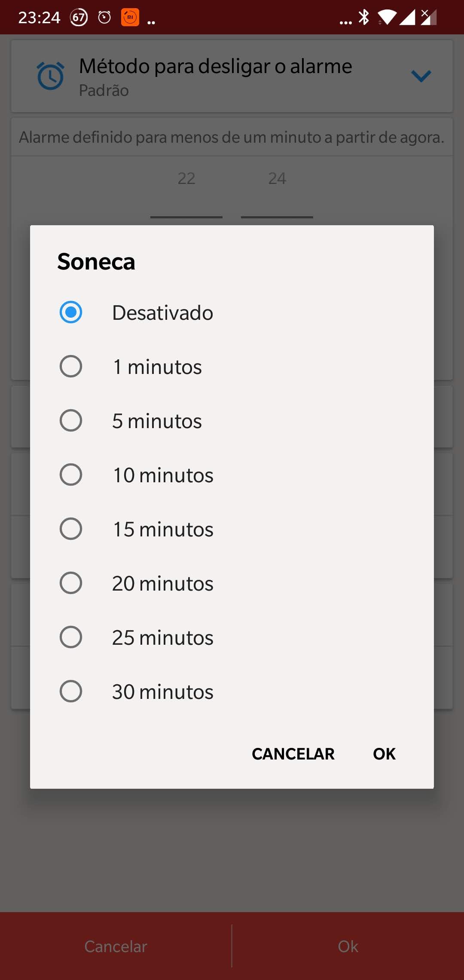Tap the bottom bar Cancelar button
Image resolution: width=464 pixels, height=980 pixels.
tap(116, 946)
